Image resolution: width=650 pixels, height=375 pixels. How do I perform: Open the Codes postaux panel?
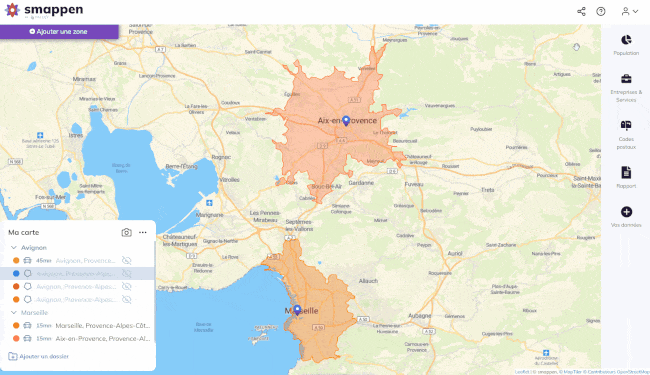click(x=626, y=135)
